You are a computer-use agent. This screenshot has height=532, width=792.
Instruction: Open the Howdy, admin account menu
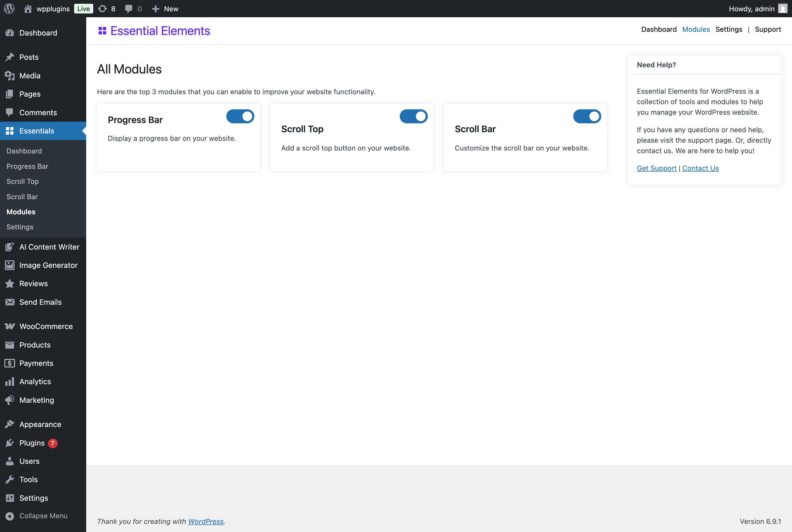pyautogui.click(x=752, y=9)
